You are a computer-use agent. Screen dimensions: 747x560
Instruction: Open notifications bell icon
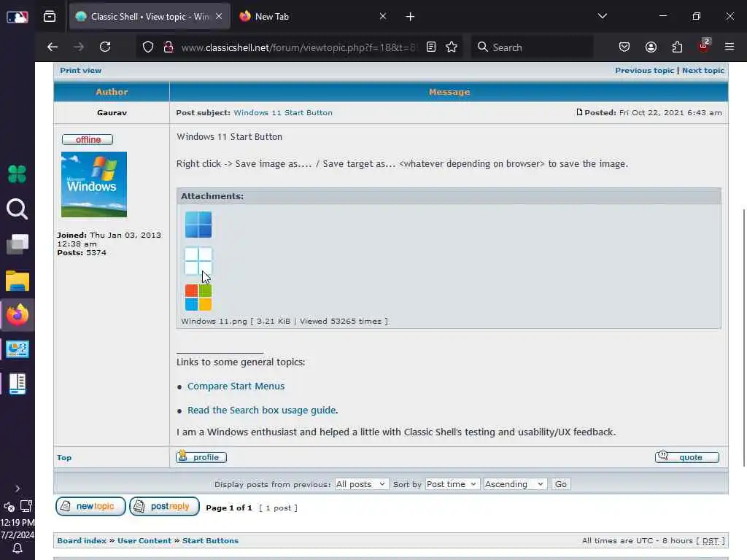tap(18, 548)
